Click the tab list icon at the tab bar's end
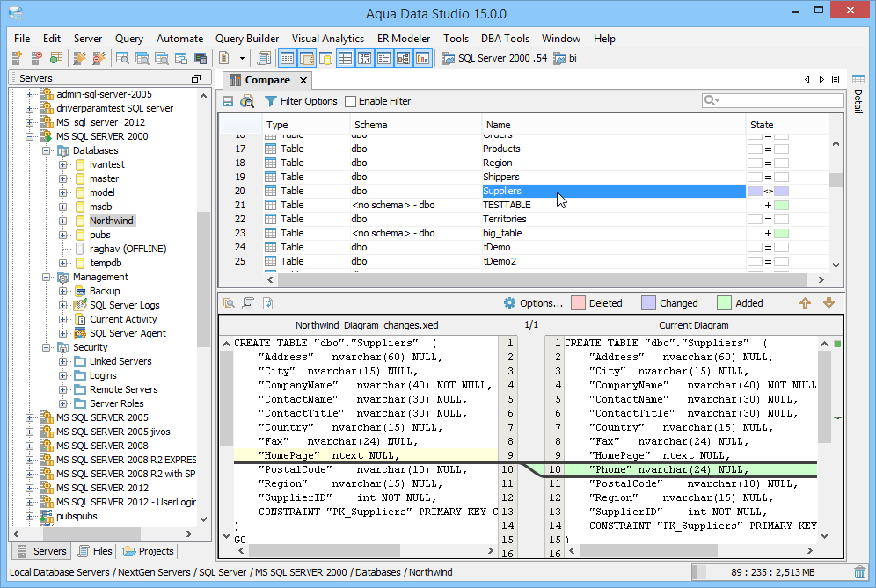Screen dimensions: 876x588 836,80
